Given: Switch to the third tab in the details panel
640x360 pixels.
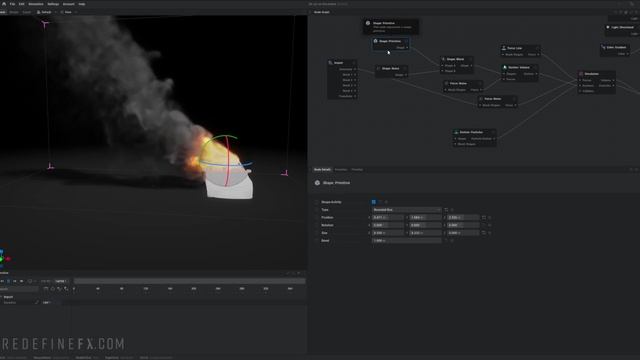Looking at the screenshot, I should (357, 169).
